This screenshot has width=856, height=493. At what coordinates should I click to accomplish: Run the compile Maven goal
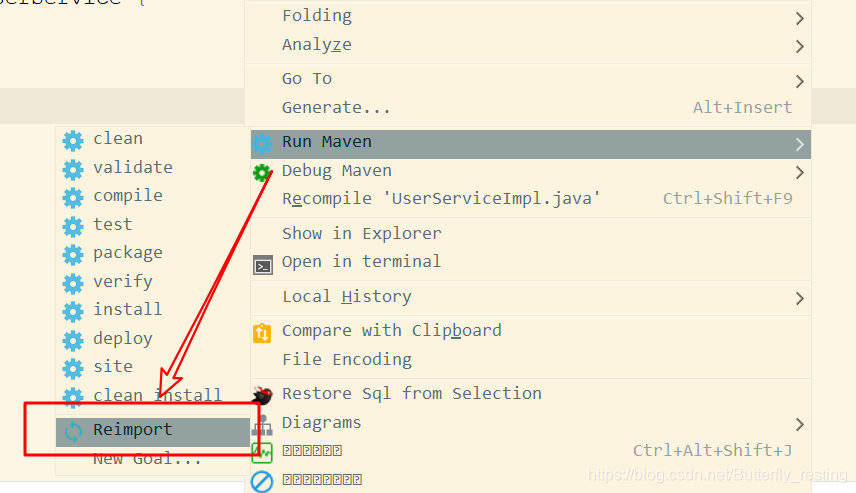153,197
